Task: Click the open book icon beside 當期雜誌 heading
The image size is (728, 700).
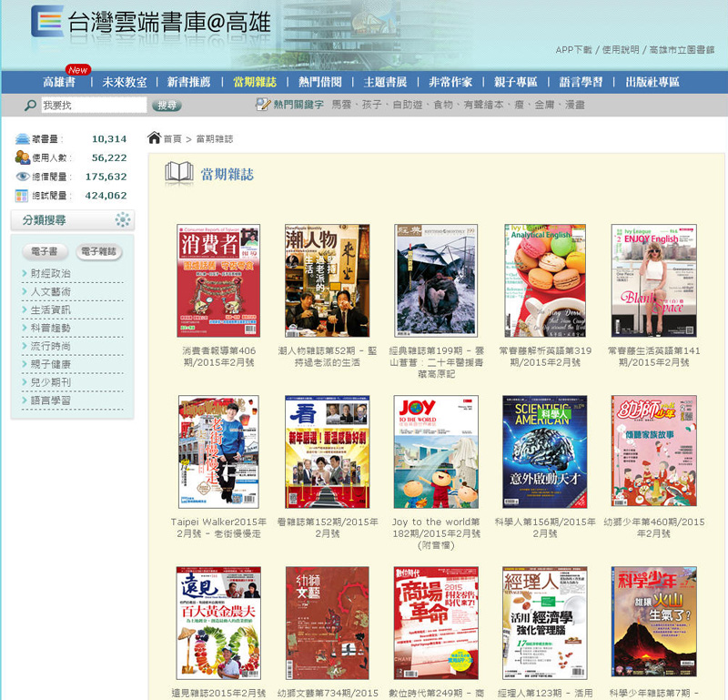Action: [179, 172]
